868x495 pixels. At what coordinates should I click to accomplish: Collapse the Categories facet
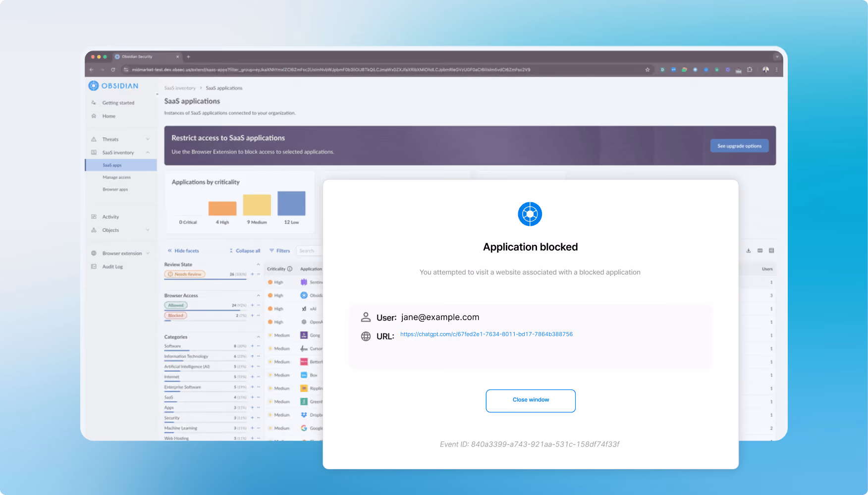click(258, 337)
